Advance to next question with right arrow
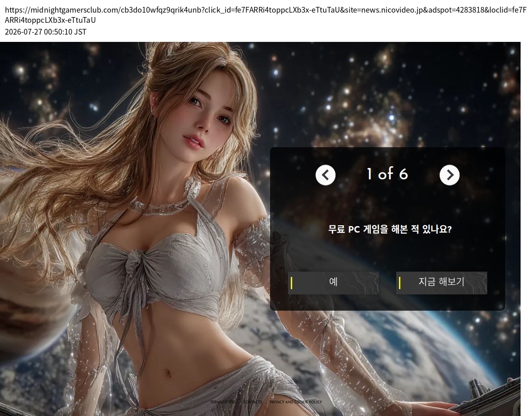 (449, 175)
